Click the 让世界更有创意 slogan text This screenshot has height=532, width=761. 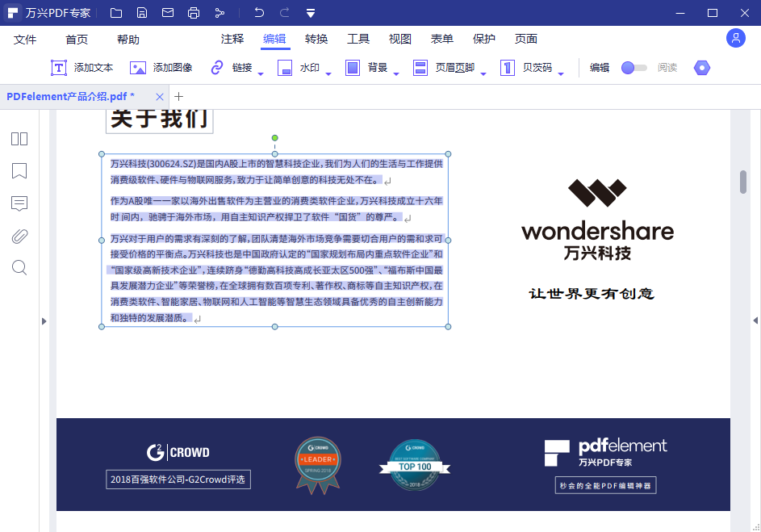(592, 294)
